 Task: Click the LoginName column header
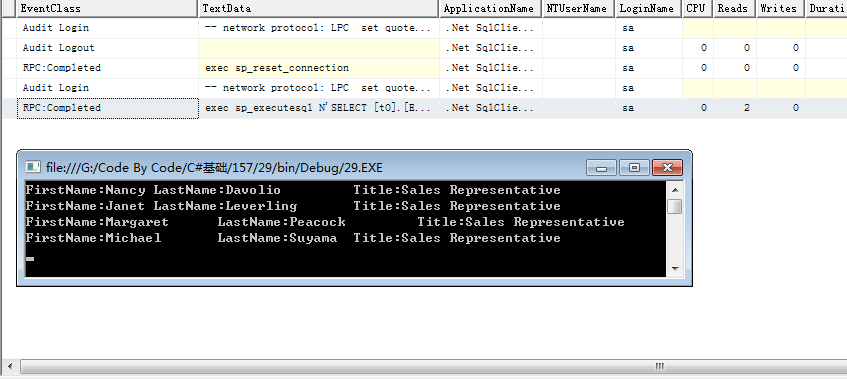649,8
